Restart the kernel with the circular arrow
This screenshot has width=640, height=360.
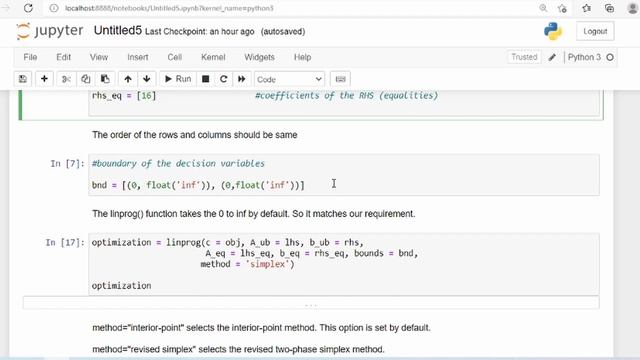click(223, 79)
